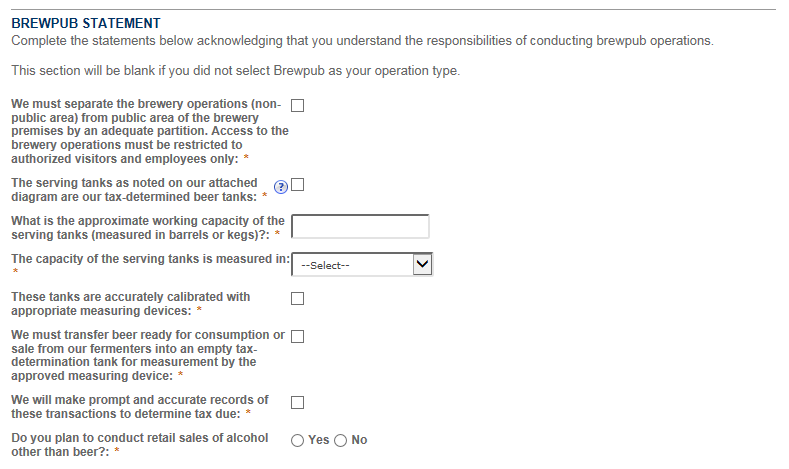This screenshot has height=469, width=789.
Task: Click the 'approximate working capacity' question label
Action: tap(147, 227)
